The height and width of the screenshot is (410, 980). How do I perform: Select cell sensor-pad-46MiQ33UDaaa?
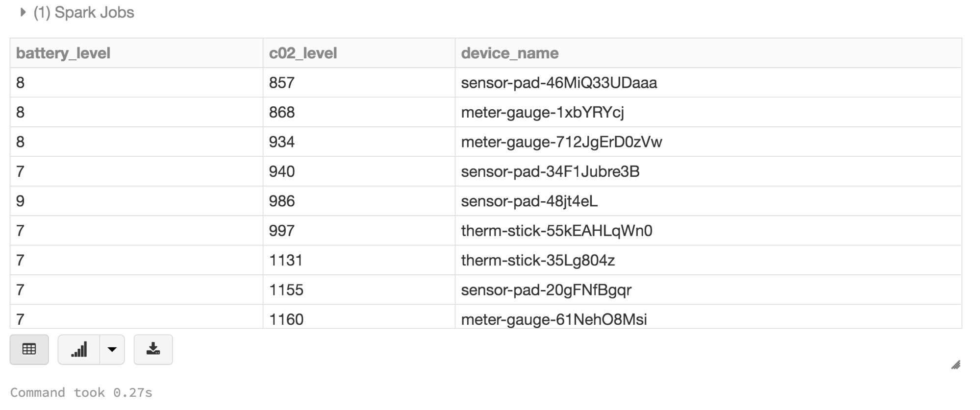pos(559,83)
